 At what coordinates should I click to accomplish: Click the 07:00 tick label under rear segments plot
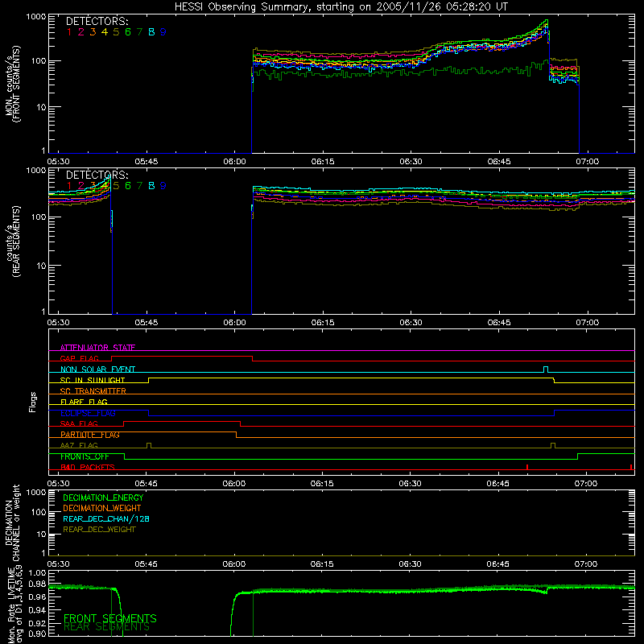coord(588,323)
